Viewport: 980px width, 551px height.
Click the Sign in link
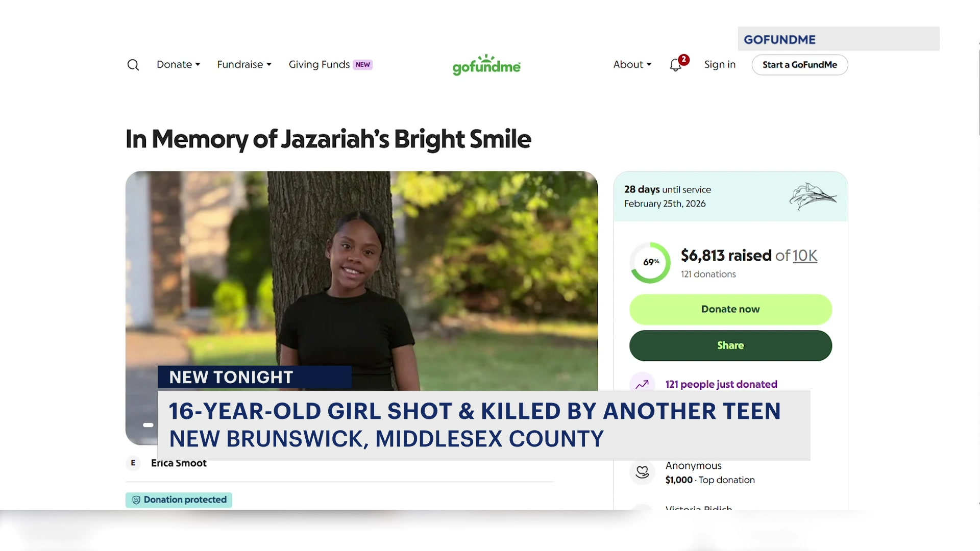coord(720,65)
